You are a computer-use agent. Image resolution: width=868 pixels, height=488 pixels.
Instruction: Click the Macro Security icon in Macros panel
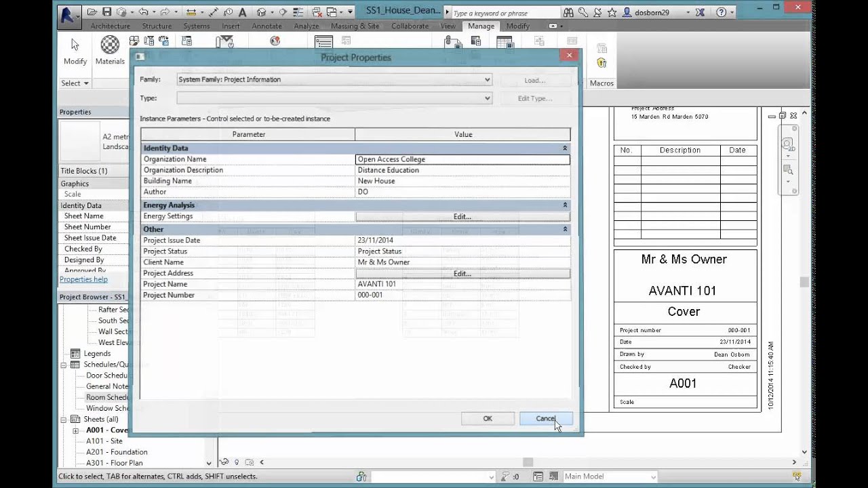(601, 63)
